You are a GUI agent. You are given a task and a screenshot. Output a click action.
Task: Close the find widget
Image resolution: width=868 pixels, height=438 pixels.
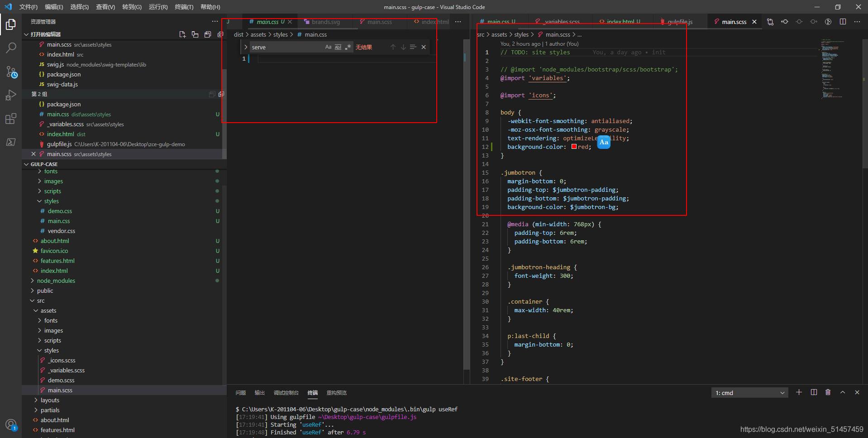(x=424, y=47)
